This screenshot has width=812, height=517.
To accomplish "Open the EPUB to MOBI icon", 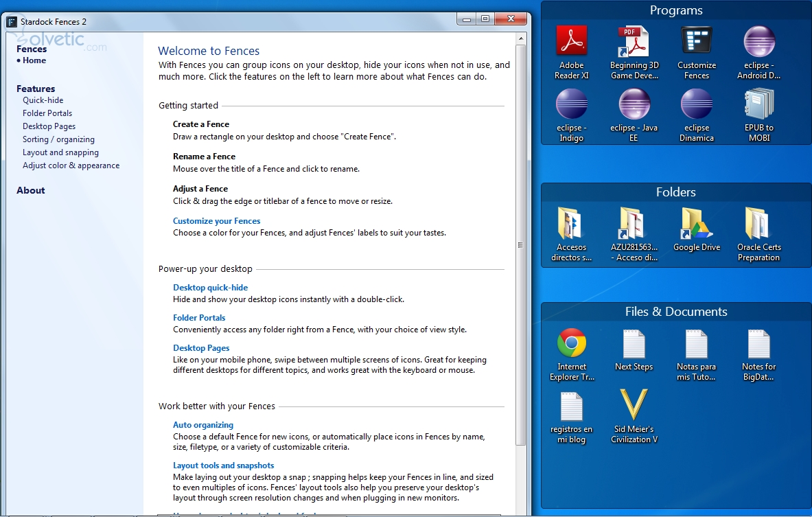I will pos(758,115).
